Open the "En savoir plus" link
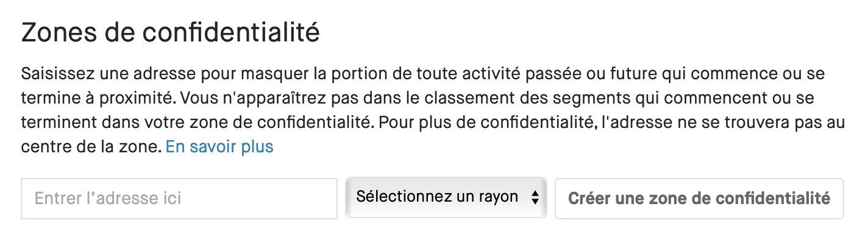The image size is (868, 251). [219, 147]
